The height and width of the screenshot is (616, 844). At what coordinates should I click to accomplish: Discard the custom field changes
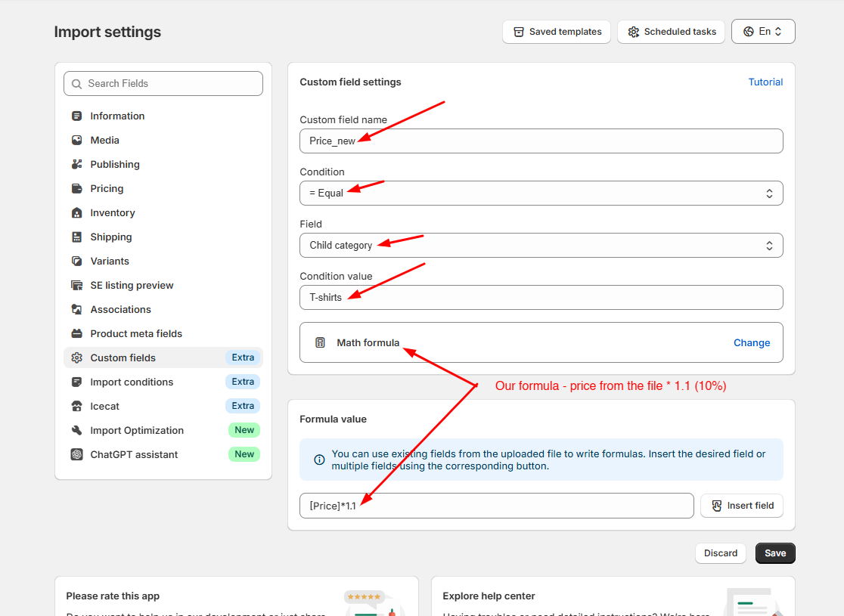pos(720,553)
